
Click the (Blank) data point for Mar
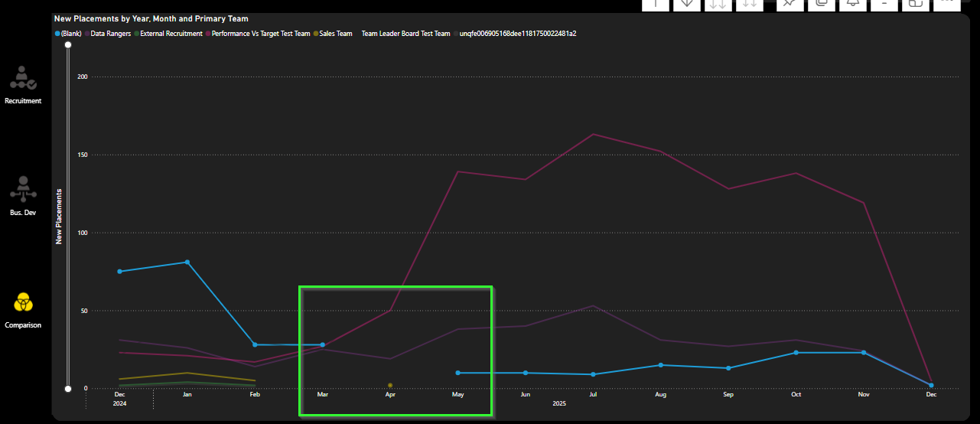(x=323, y=345)
